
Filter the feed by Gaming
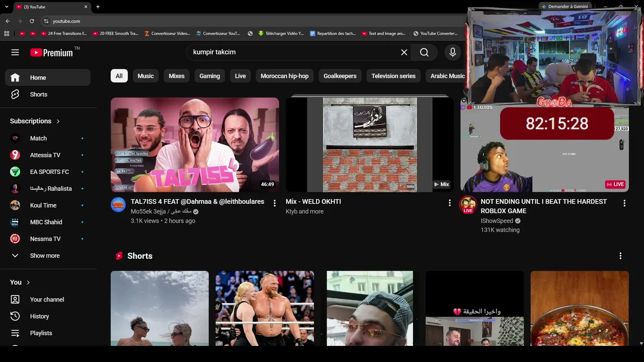coord(210,76)
